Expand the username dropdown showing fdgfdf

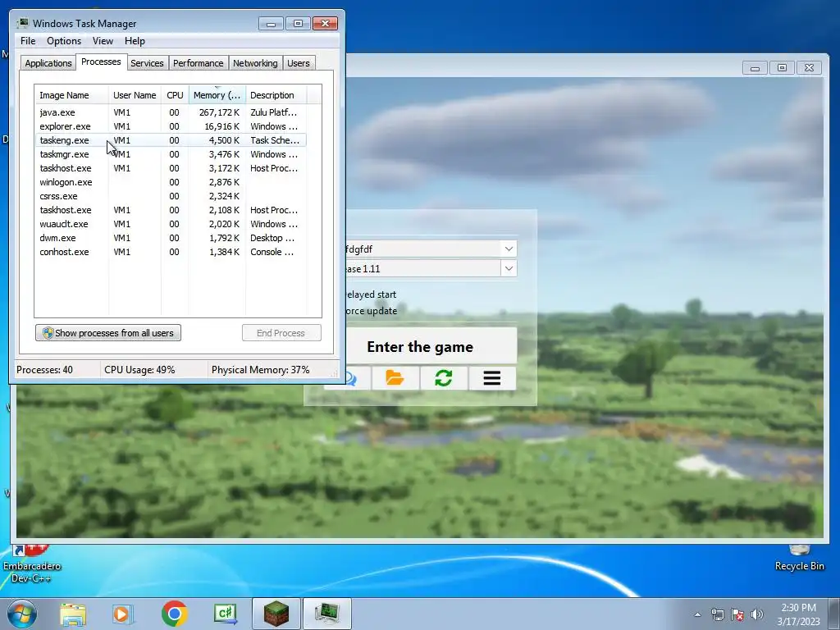(509, 249)
